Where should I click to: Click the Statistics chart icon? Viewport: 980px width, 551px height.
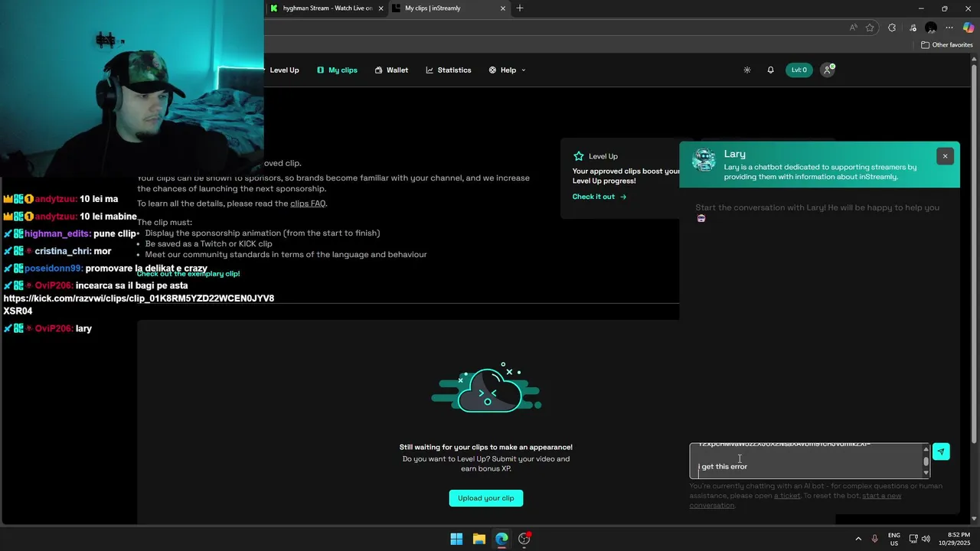430,70
